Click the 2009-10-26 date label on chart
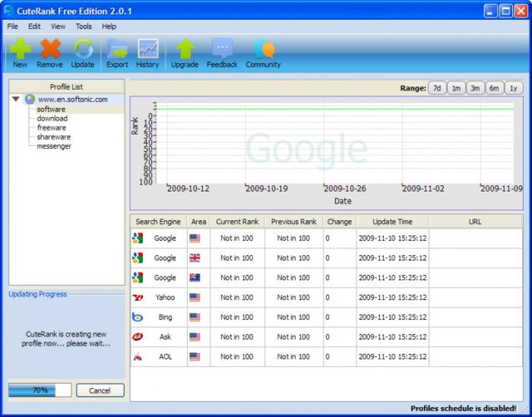The image size is (532, 417). 345,189
